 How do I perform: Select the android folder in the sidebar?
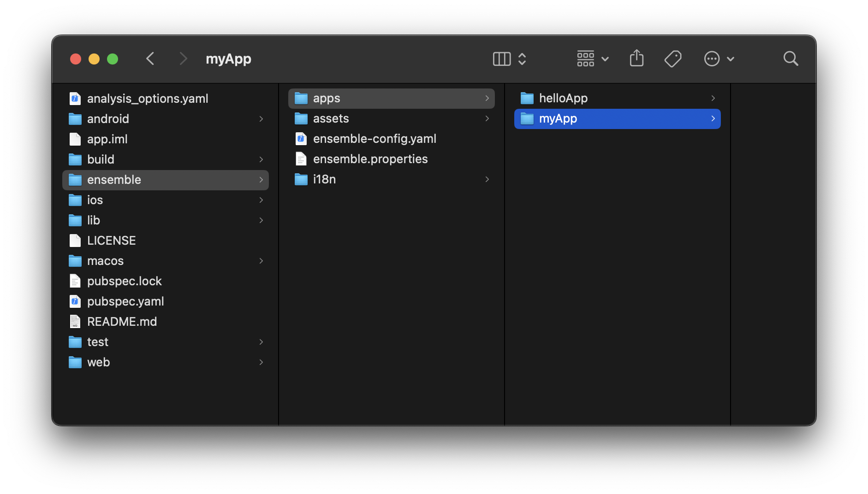coord(108,118)
